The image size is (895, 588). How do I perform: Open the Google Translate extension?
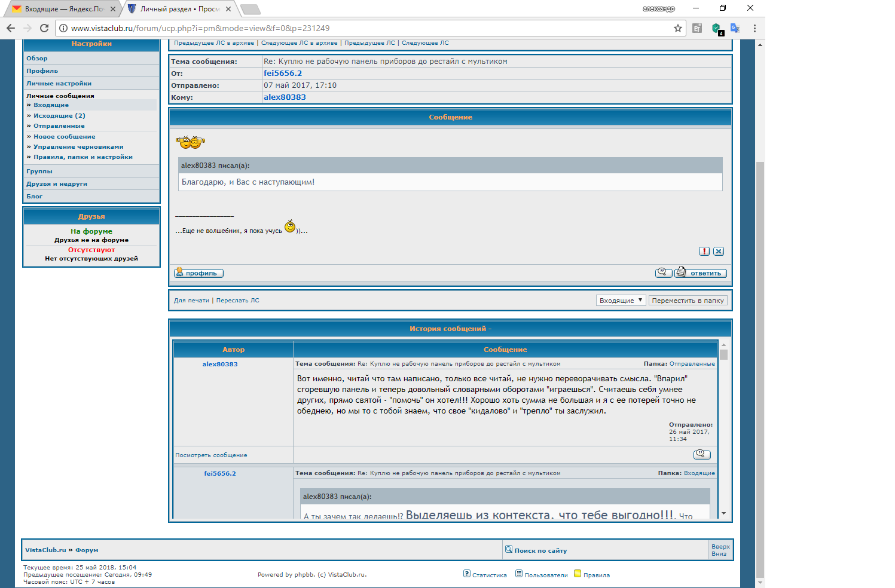[x=735, y=28]
